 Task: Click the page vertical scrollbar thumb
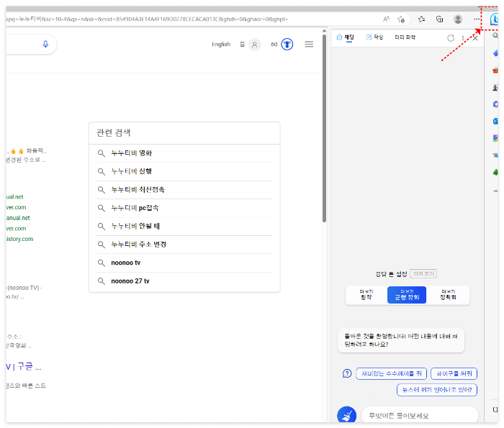[324, 128]
